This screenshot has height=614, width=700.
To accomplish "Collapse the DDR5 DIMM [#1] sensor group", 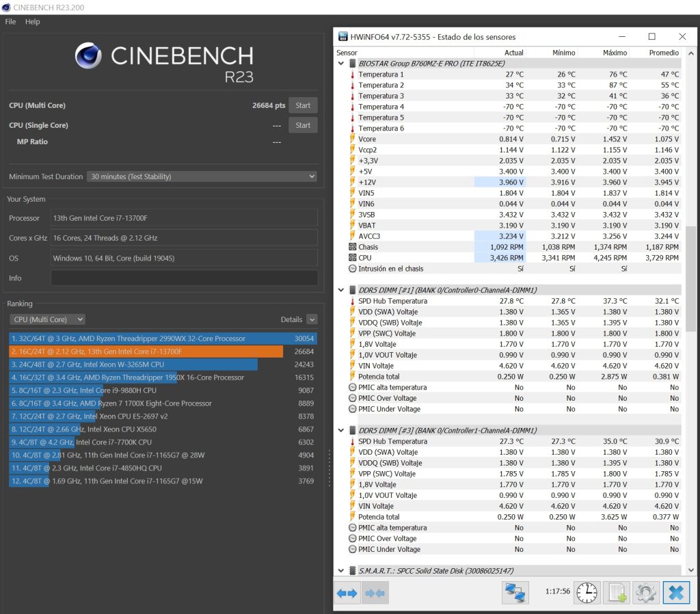I will [341, 290].
